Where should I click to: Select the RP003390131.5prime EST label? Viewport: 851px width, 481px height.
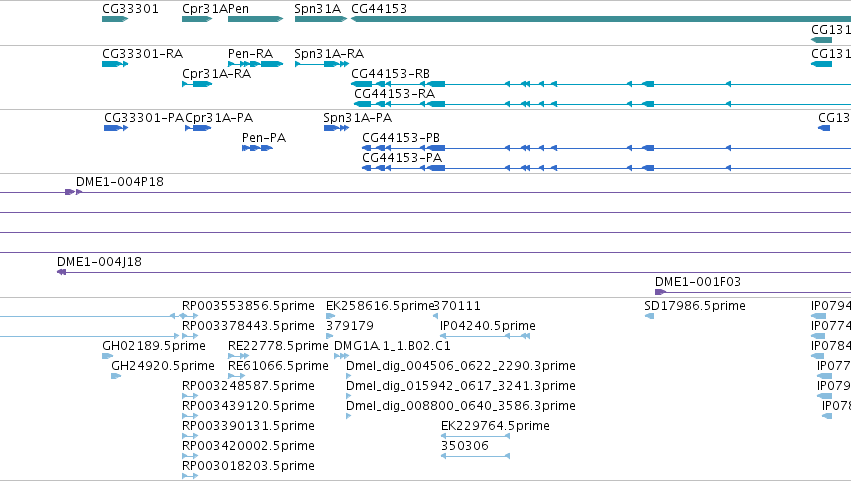click(x=248, y=426)
